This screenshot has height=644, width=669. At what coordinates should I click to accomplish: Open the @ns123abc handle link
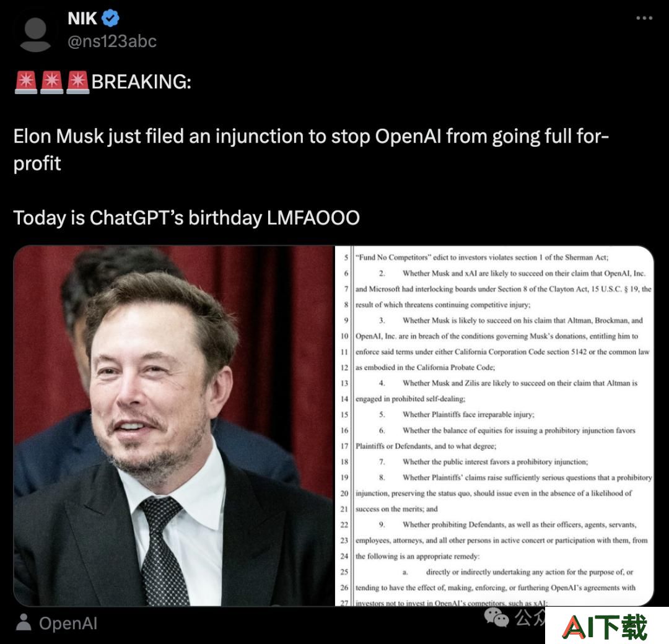tap(112, 41)
